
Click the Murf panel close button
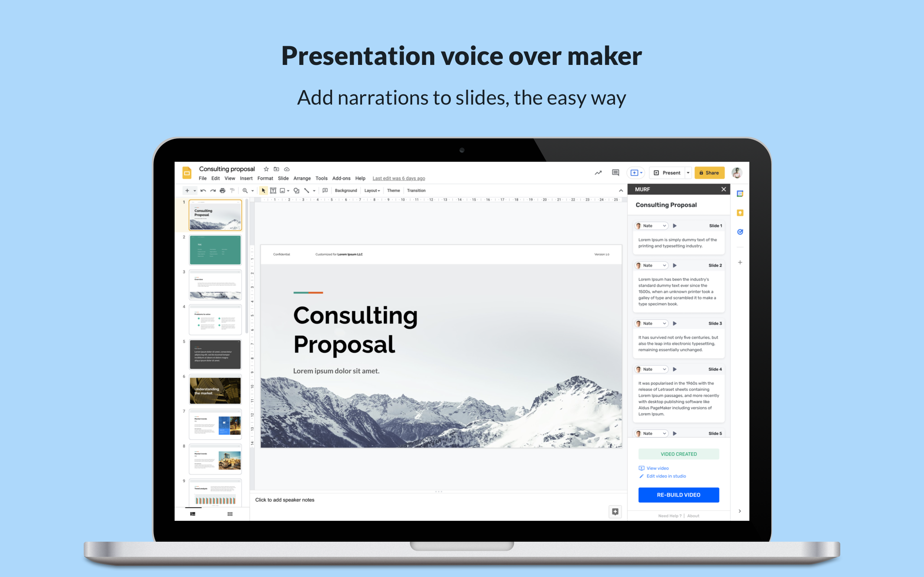[724, 189]
